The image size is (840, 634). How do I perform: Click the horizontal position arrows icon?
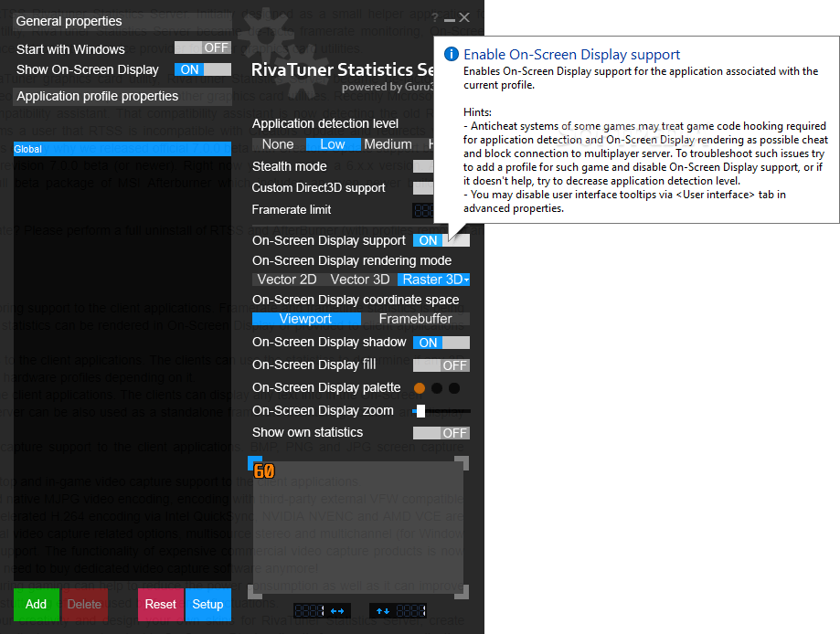point(337,611)
